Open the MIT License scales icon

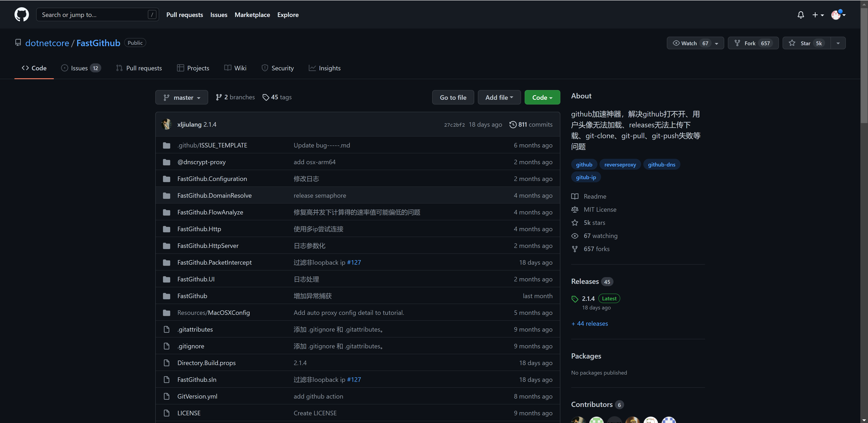[x=575, y=209]
